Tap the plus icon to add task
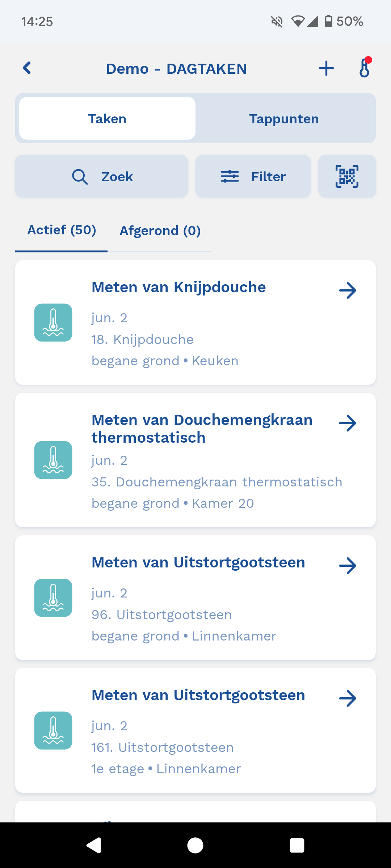391x868 pixels. pyautogui.click(x=326, y=68)
